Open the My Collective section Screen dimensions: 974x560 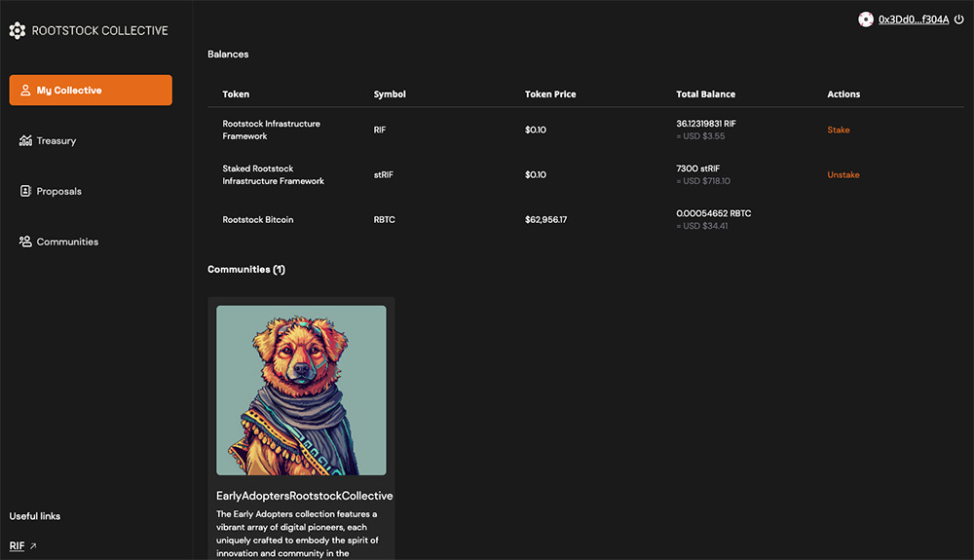[91, 91]
